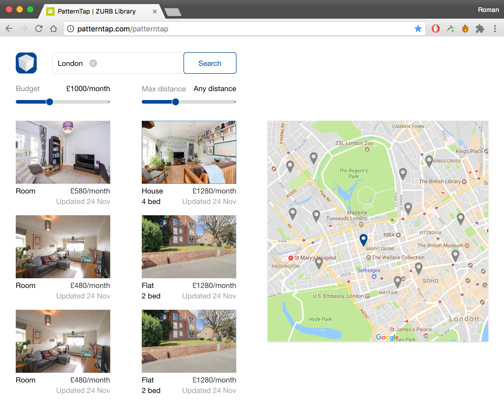The width and height of the screenshot is (504, 420).
Task: Click the browser reload icon
Action: pos(39,29)
